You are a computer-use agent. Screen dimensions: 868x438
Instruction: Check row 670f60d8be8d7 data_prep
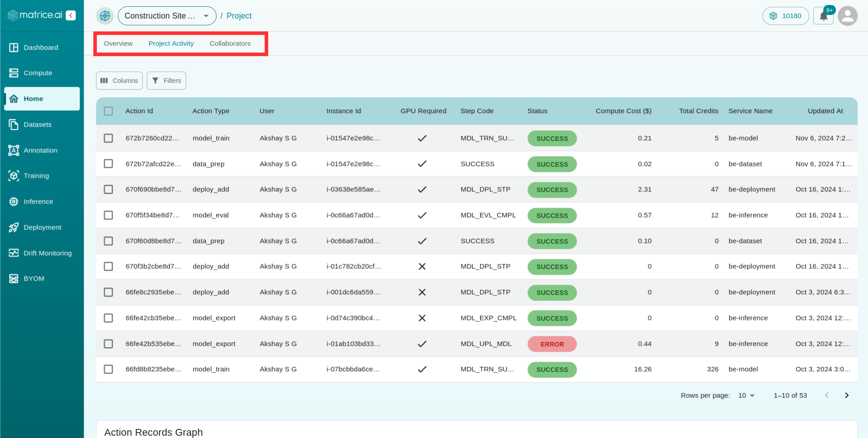click(x=108, y=241)
